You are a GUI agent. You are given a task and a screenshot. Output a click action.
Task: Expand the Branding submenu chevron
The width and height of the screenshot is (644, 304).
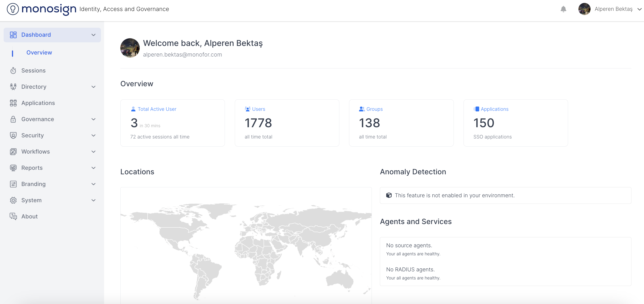tap(94, 184)
